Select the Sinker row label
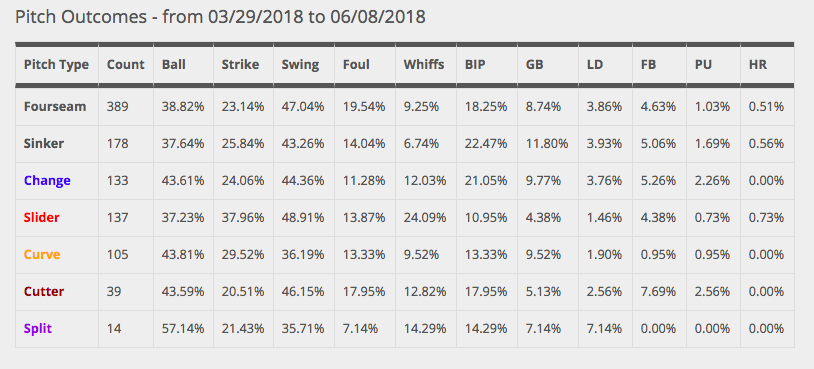This screenshot has height=369, width=814. [x=44, y=144]
